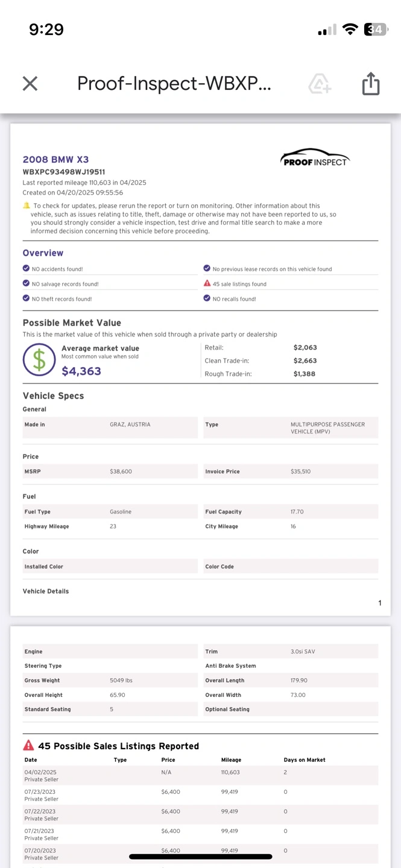
Task: Tap the share icon in header
Action: coord(370,84)
